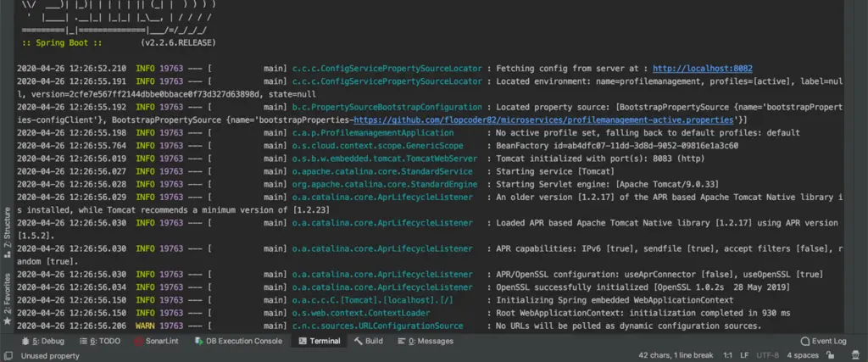This screenshot has height=362, width=868.
Task: Click 'c.a.p.ProfilemanagementApplication' logger name
Action: 373,133
